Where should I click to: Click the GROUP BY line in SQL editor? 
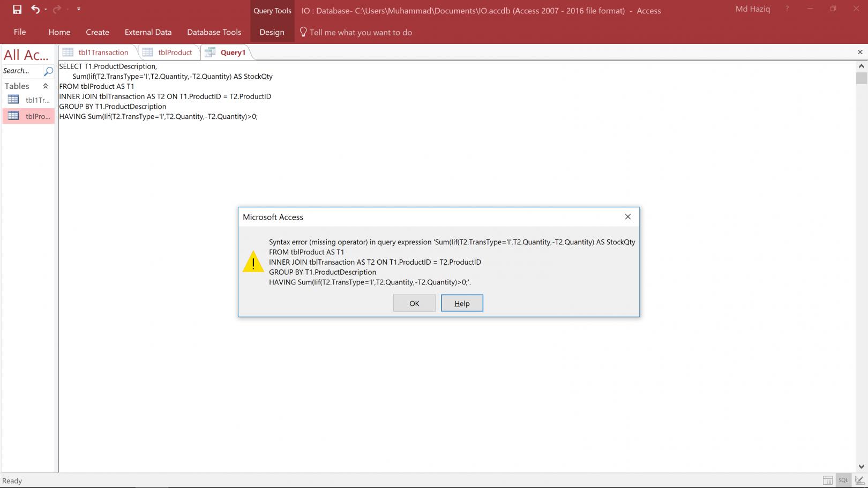[113, 107]
